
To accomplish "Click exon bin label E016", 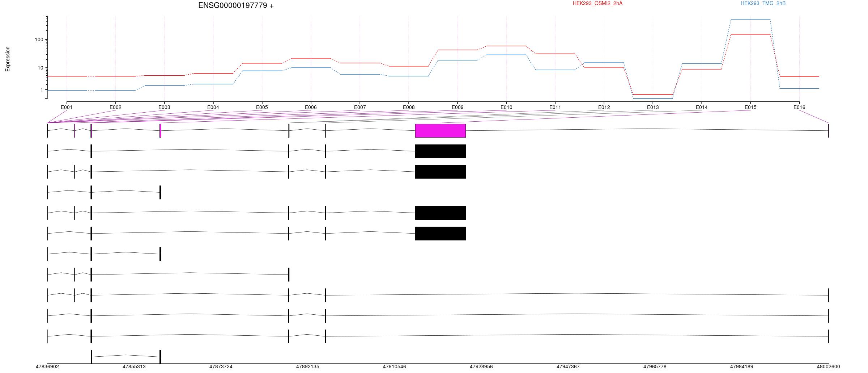I will pyautogui.click(x=799, y=107).
